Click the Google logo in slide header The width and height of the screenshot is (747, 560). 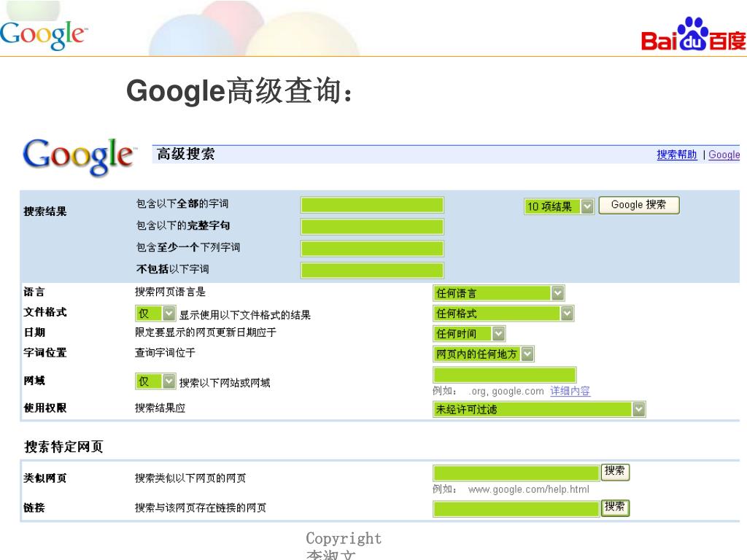pyautogui.click(x=43, y=35)
